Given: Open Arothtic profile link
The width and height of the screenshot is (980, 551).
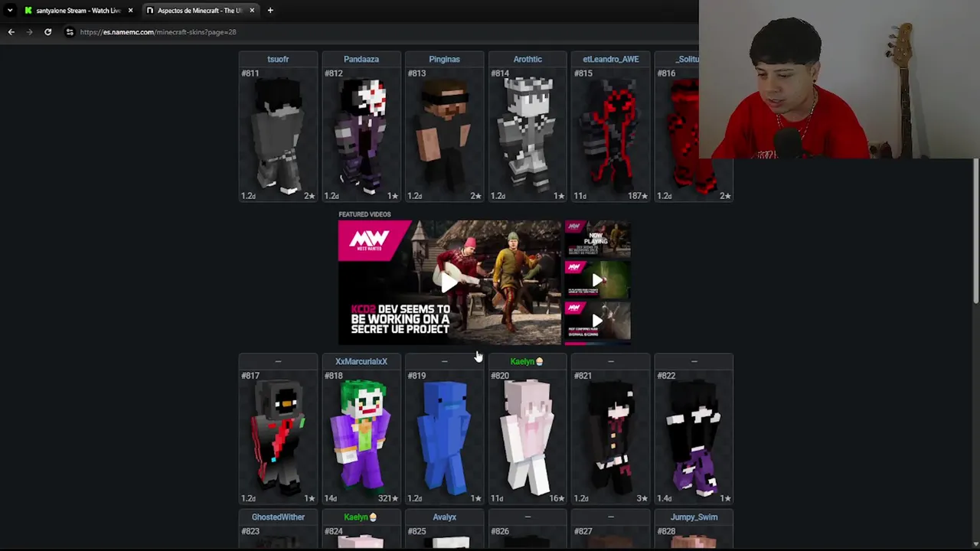Looking at the screenshot, I should pyautogui.click(x=528, y=59).
